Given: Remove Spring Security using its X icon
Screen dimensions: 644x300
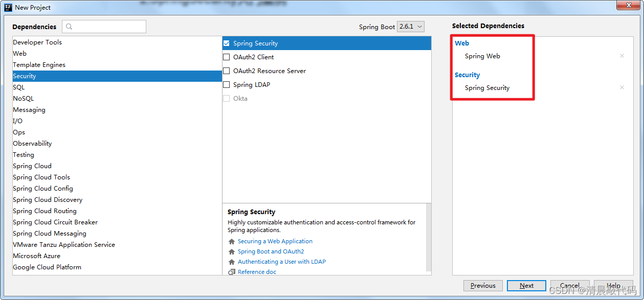Looking at the screenshot, I should point(621,87).
